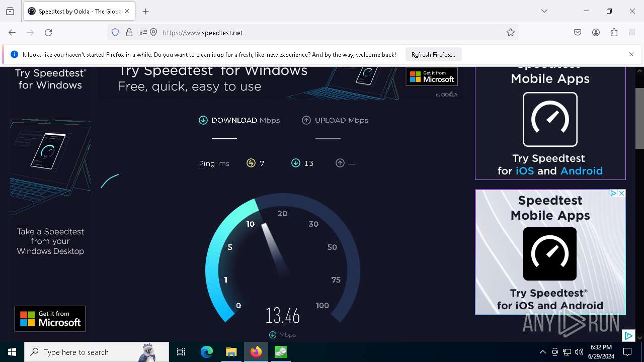
Task: Go back to previous page
Action: 12,33
